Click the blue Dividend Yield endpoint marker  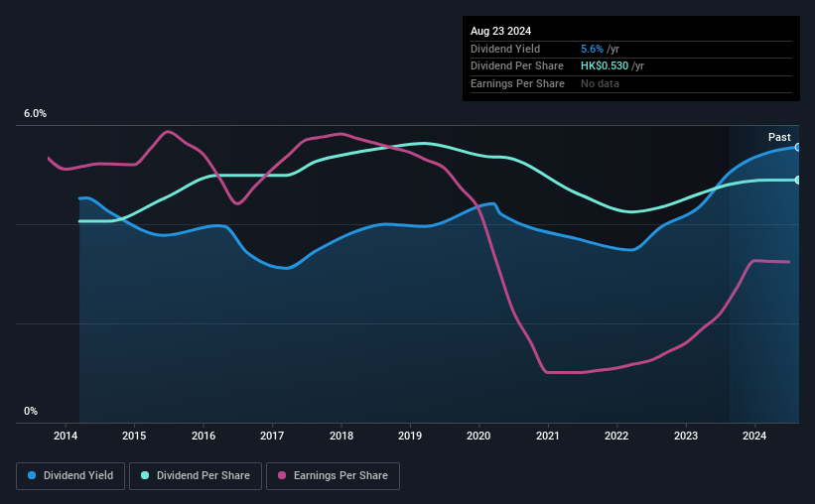point(798,148)
